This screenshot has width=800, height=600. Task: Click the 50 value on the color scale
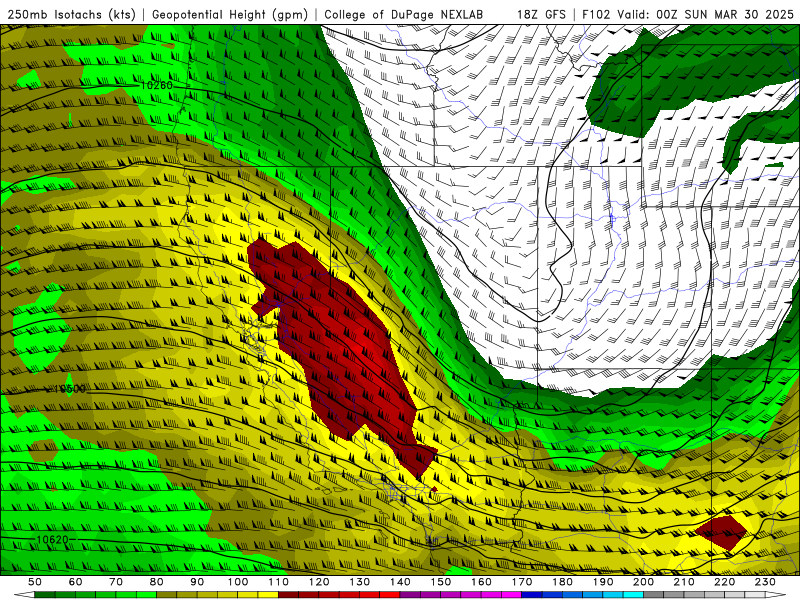click(35, 582)
